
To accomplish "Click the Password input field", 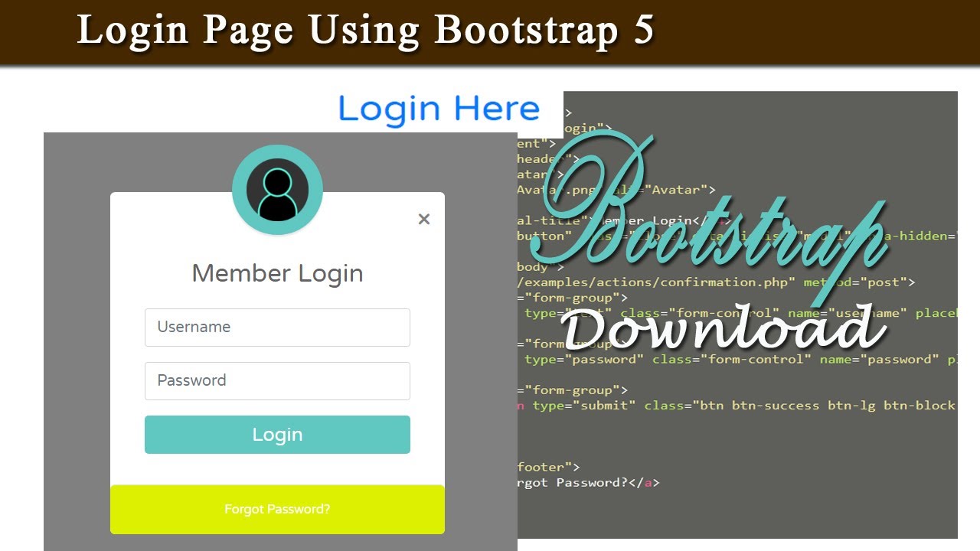I will 277,381.
